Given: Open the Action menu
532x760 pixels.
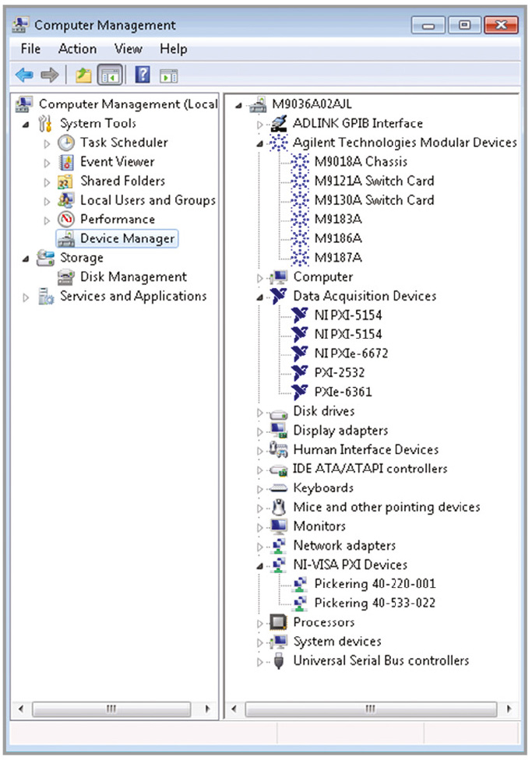Looking at the screenshot, I should [77, 48].
